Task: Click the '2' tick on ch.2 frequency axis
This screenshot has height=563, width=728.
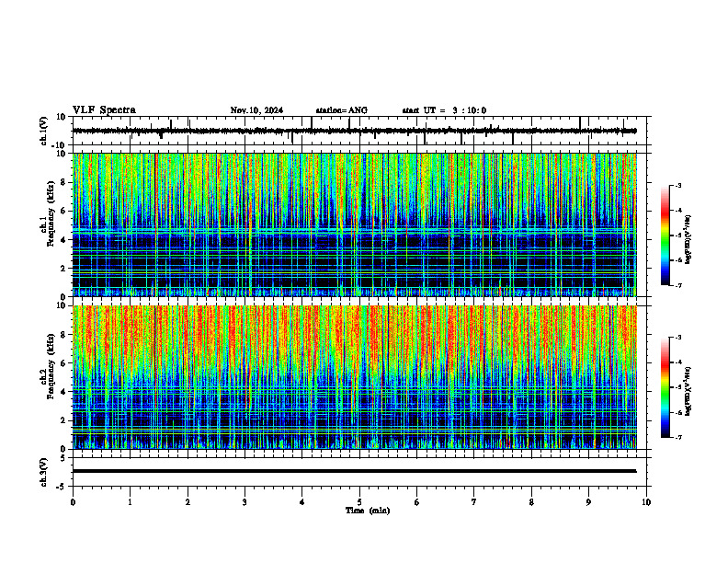Action: click(x=64, y=420)
